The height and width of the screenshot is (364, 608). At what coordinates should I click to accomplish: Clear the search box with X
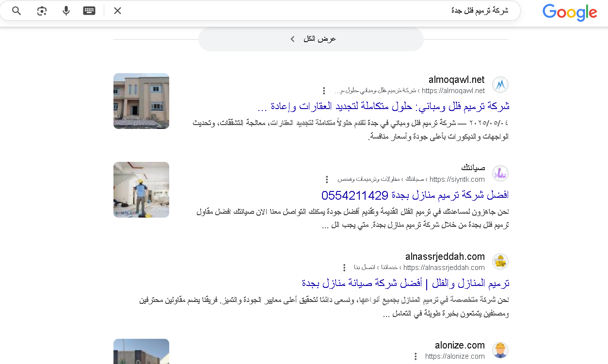click(x=117, y=11)
